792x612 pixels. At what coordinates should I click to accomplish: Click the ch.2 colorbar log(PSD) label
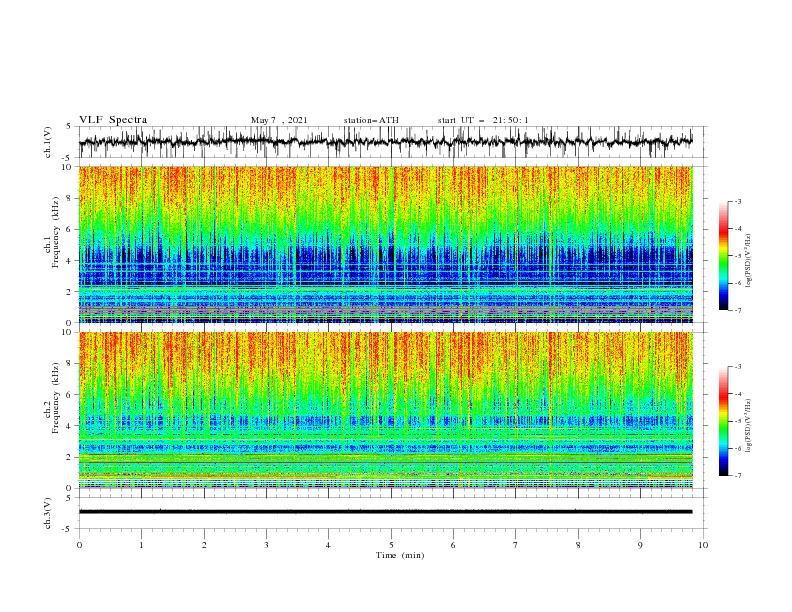coord(748,426)
